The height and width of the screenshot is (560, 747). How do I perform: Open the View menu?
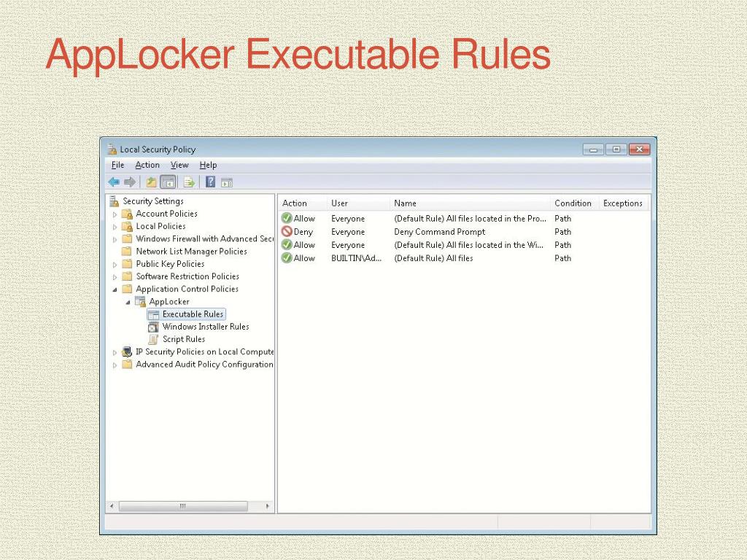click(x=179, y=165)
